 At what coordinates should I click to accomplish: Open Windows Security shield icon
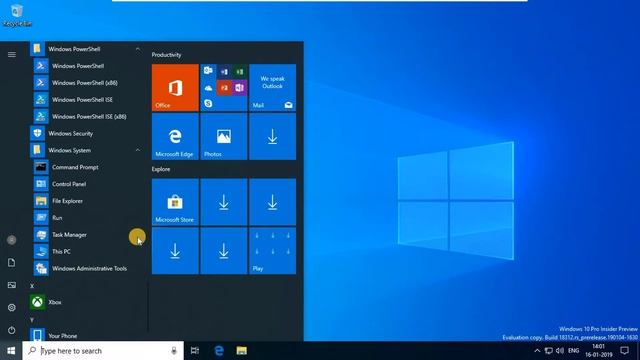coord(38,133)
